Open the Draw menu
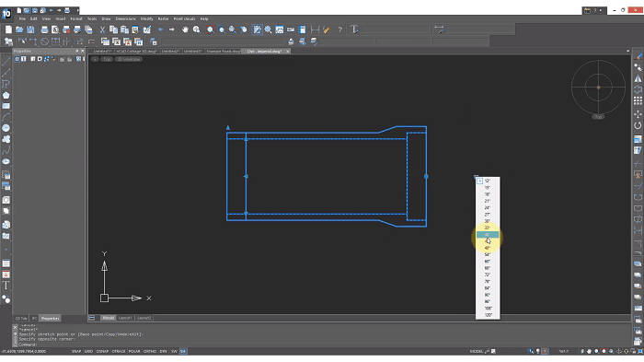 pos(106,19)
